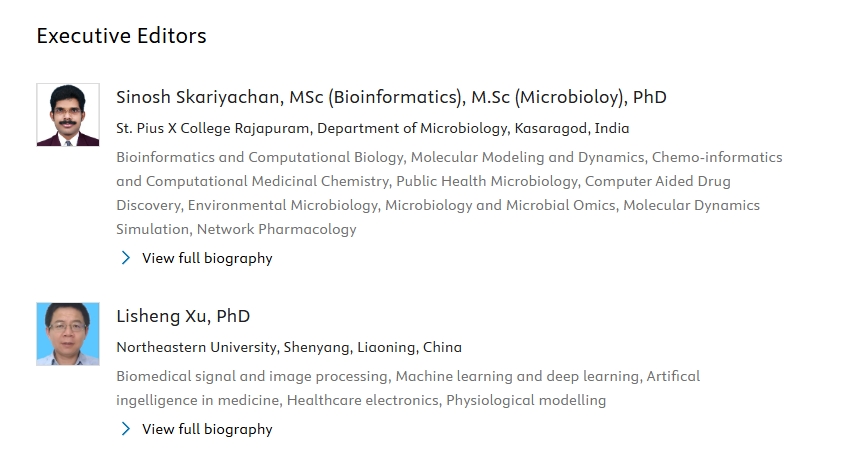Click the Biomedical signal and image processing topic

[252, 376]
